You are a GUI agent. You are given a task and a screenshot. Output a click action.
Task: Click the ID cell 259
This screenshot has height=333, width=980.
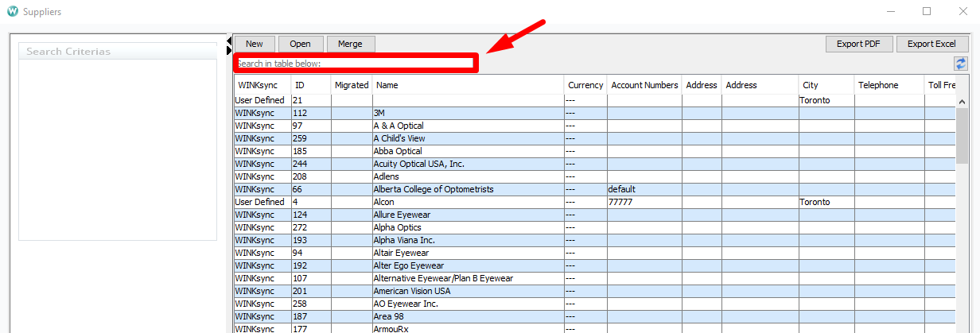pos(311,138)
